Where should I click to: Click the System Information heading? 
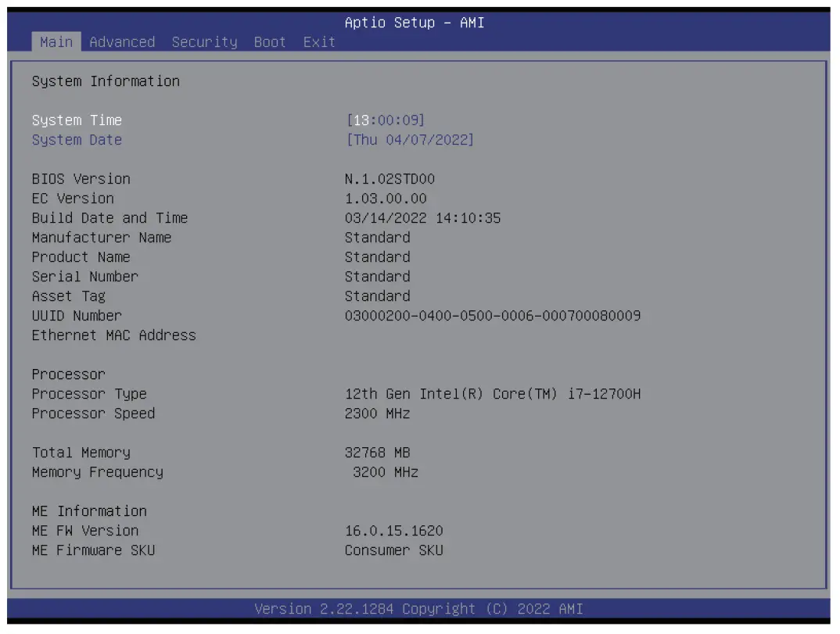pyautogui.click(x=106, y=81)
